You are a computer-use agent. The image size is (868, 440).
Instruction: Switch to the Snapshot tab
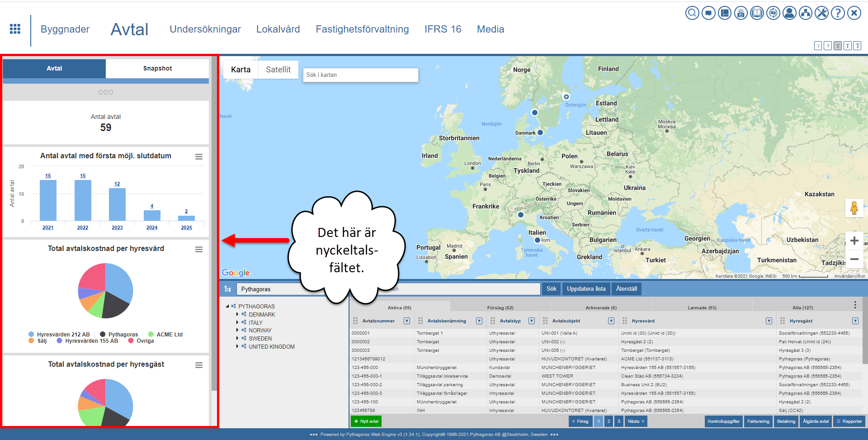pyautogui.click(x=157, y=69)
